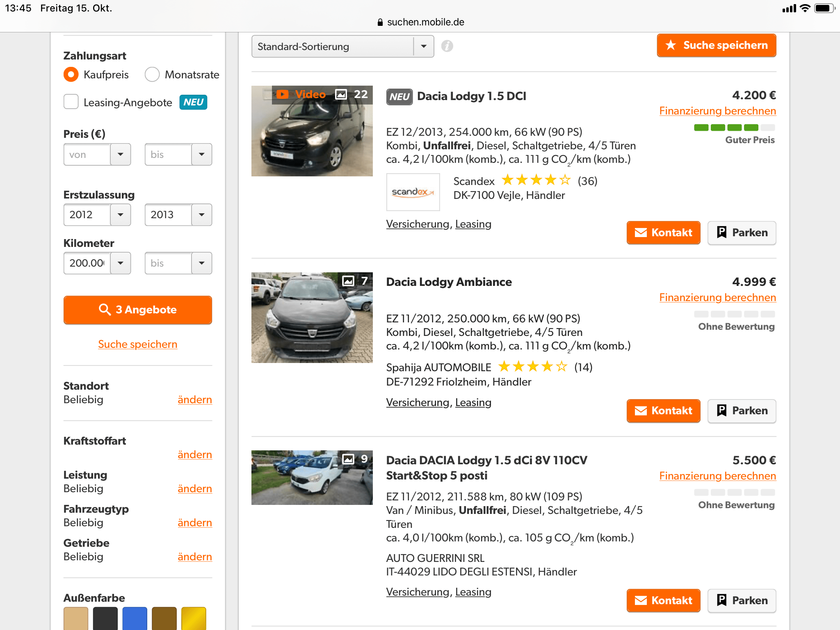Click the suchen.mobile.de address bar
The height and width of the screenshot is (630, 840).
click(420, 22)
